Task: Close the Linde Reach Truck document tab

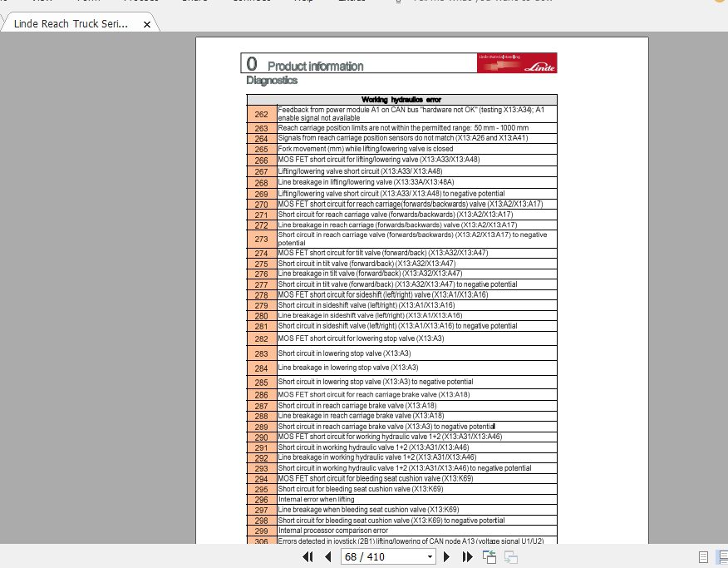Action: 147,24
